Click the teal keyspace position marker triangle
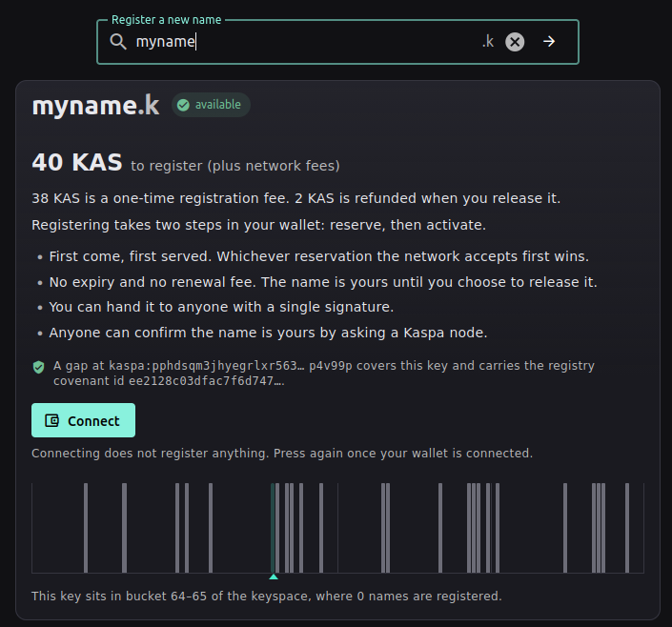 point(274,576)
